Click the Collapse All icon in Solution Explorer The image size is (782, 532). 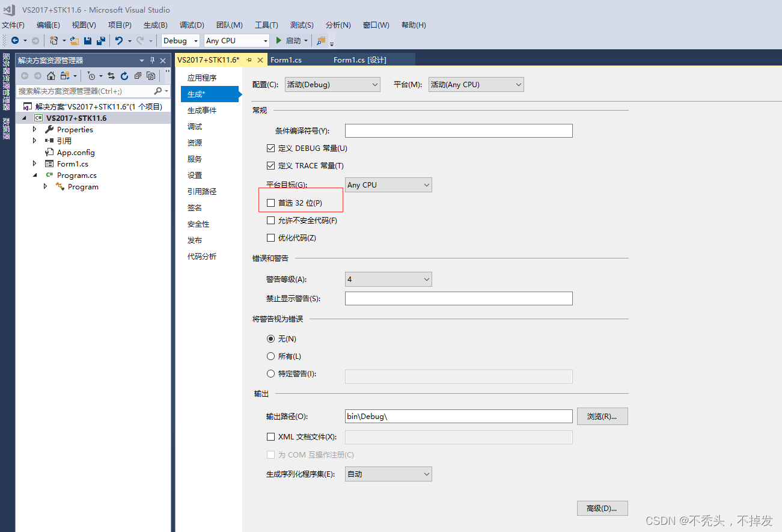point(138,76)
